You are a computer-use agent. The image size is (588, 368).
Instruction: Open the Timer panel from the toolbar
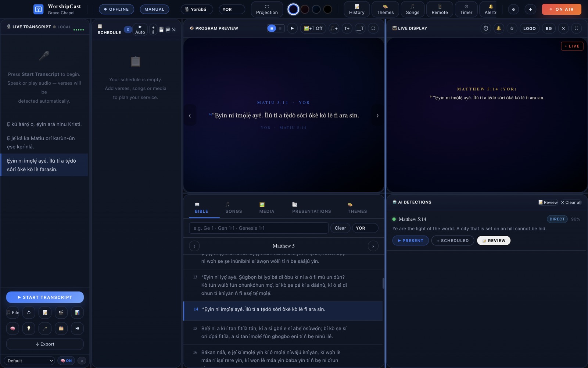466,9
